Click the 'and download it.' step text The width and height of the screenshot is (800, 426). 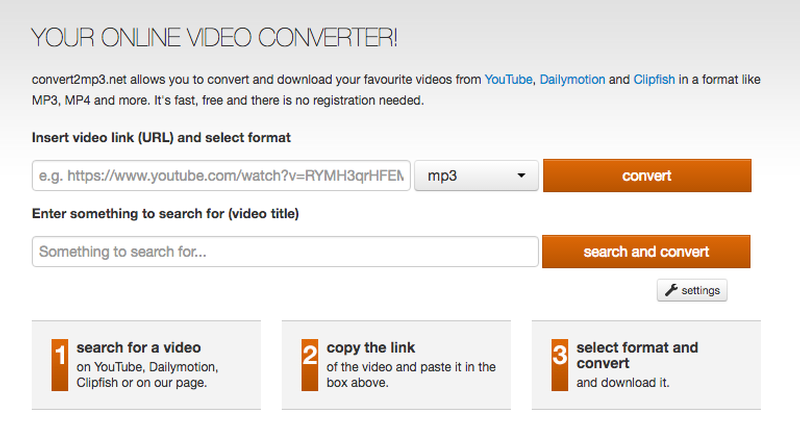point(623,383)
